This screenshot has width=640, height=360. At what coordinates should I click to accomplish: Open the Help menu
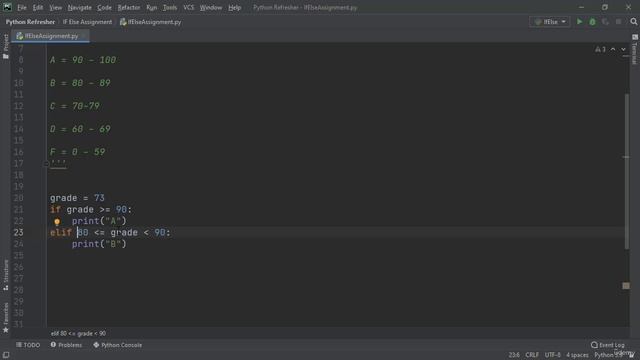(x=234, y=7)
